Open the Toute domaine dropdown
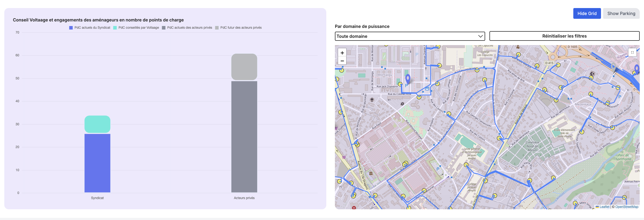This screenshot has height=220, width=644. (x=410, y=36)
